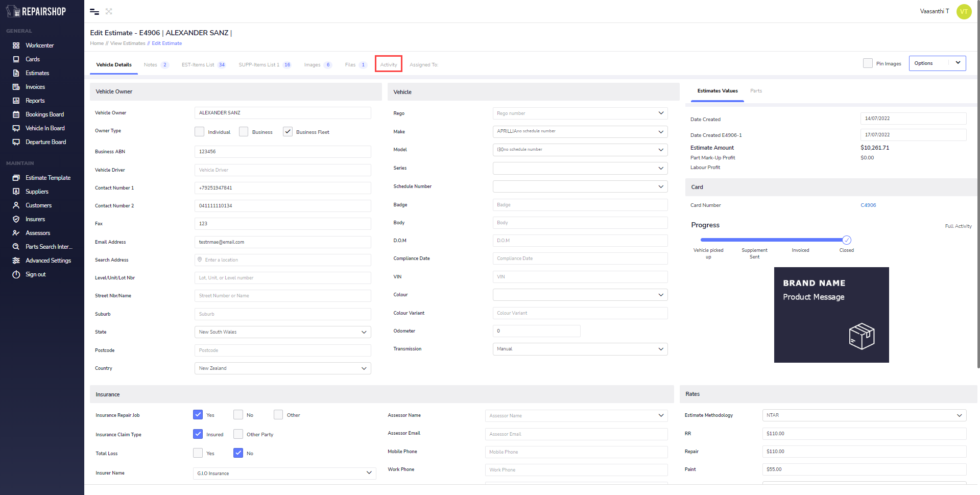Switch to the Images tab
This screenshot has height=495, width=980.
(318, 65)
